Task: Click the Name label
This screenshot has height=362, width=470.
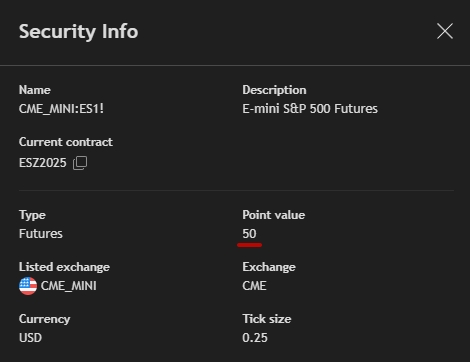Action: [x=35, y=90]
